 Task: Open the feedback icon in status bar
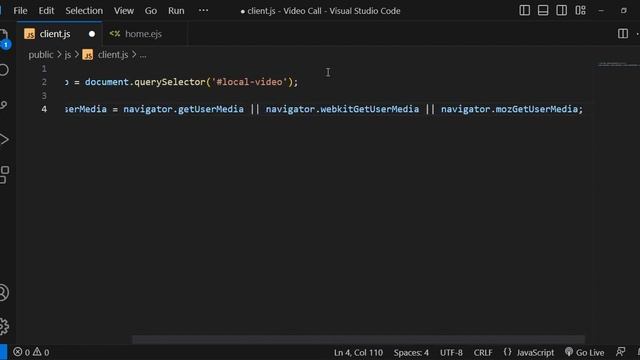point(620,351)
